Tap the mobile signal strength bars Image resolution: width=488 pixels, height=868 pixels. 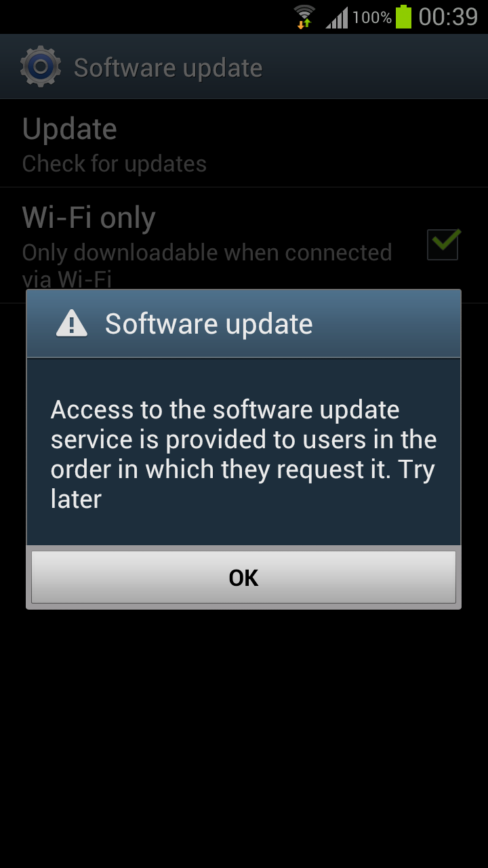pos(336,18)
